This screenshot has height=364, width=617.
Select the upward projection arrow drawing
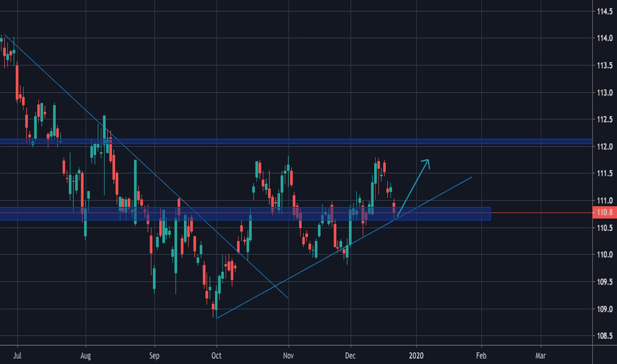tap(413, 188)
